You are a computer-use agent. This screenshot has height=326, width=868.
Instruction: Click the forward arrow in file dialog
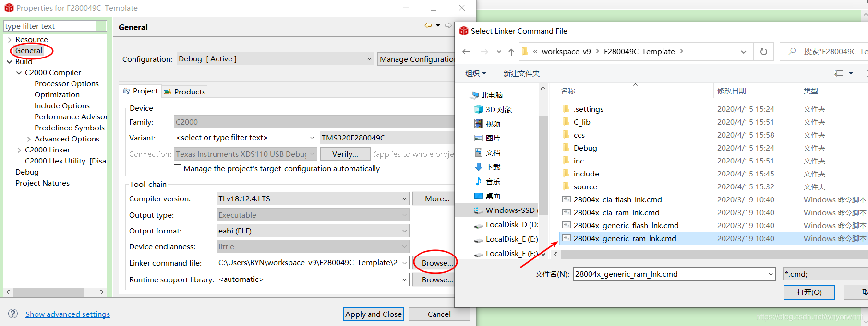point(484,52)
